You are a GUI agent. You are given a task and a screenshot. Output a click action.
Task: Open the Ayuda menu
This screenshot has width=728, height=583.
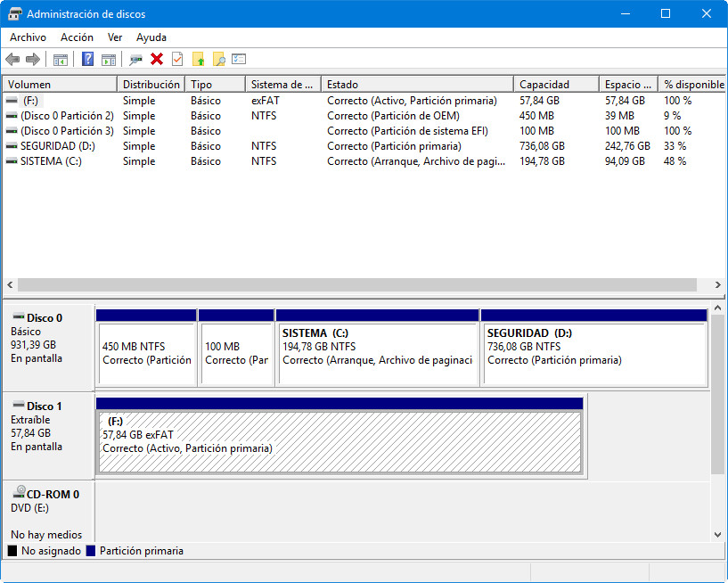(x=151, y=37)
